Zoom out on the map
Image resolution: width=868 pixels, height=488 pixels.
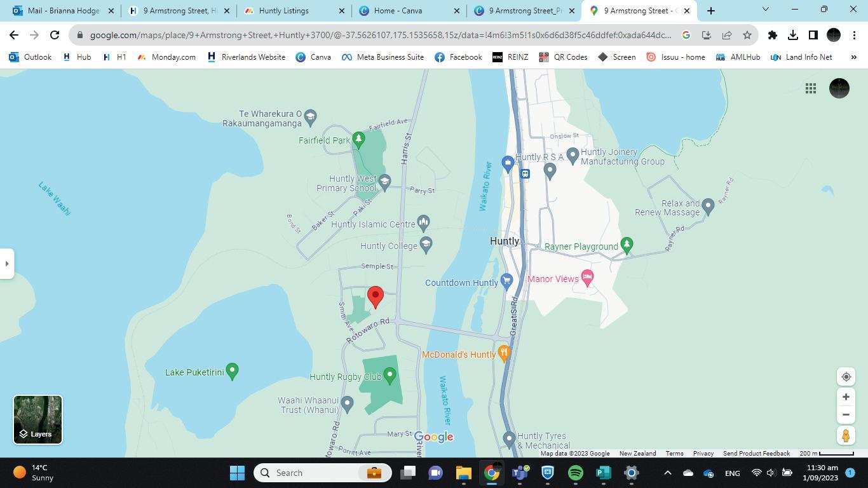tap(846, 415)
